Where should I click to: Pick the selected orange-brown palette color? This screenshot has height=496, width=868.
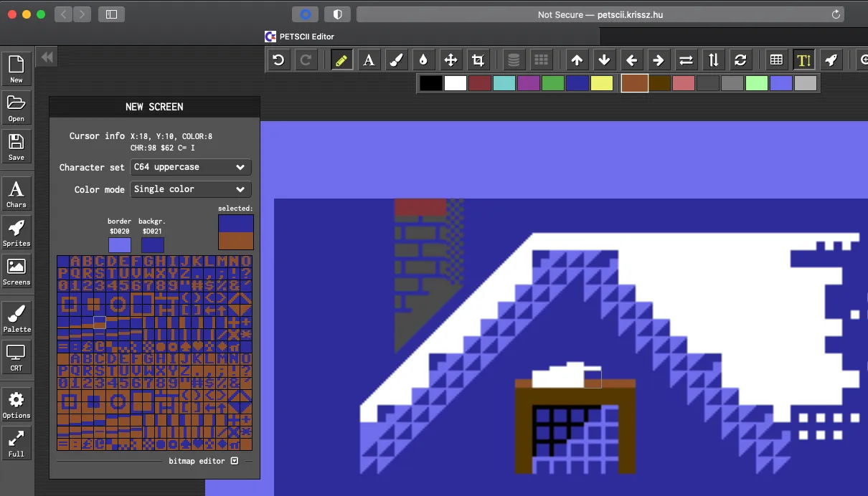(635, 83)
